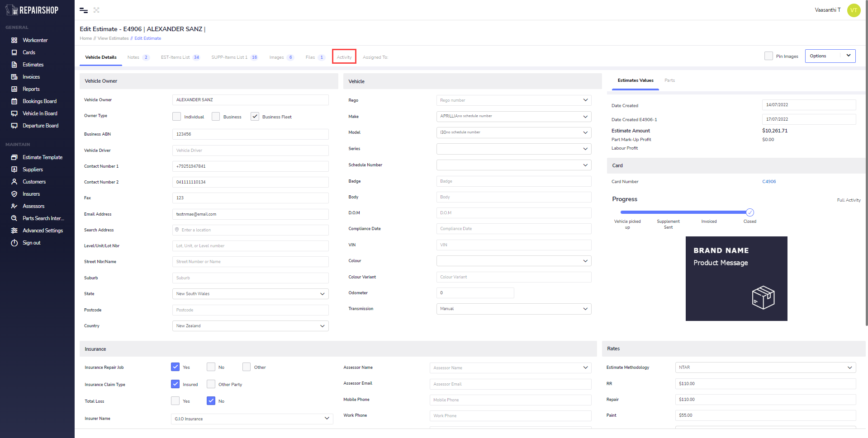
Task: Open the Bookings Board calendar icon
Action: pos(14,101)
